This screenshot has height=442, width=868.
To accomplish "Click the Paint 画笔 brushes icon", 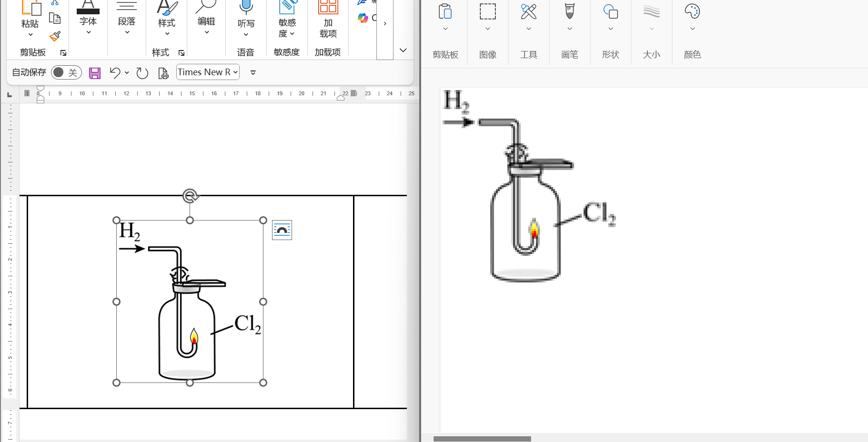I will click(x=570, y=11).
